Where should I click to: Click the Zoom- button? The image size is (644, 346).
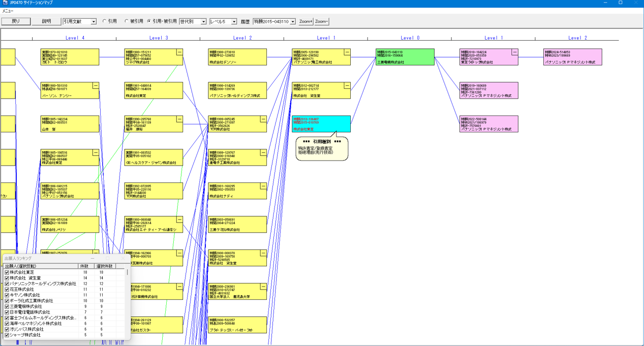322,21
